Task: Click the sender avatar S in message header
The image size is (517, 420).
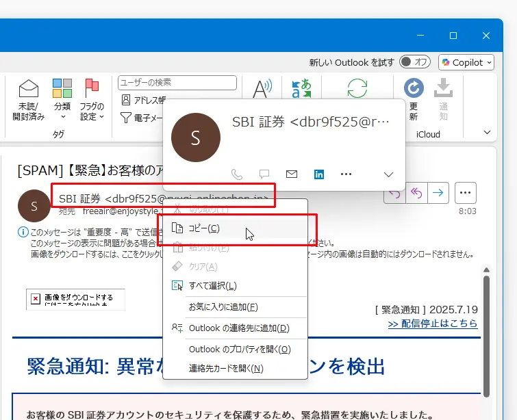Action: (34, 206)
